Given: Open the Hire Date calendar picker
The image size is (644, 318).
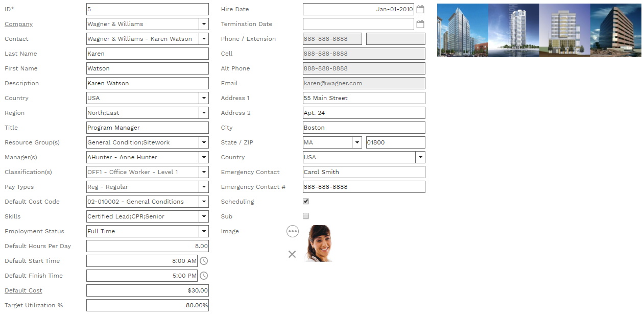Looking at the screenshot, I should pyautogui.click(x=420, y=9).
